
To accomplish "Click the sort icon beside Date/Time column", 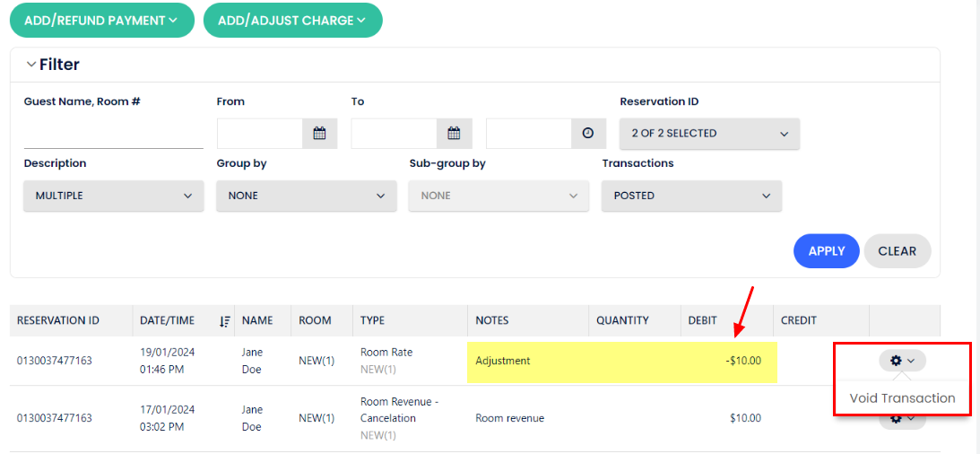I will point(225,321).
